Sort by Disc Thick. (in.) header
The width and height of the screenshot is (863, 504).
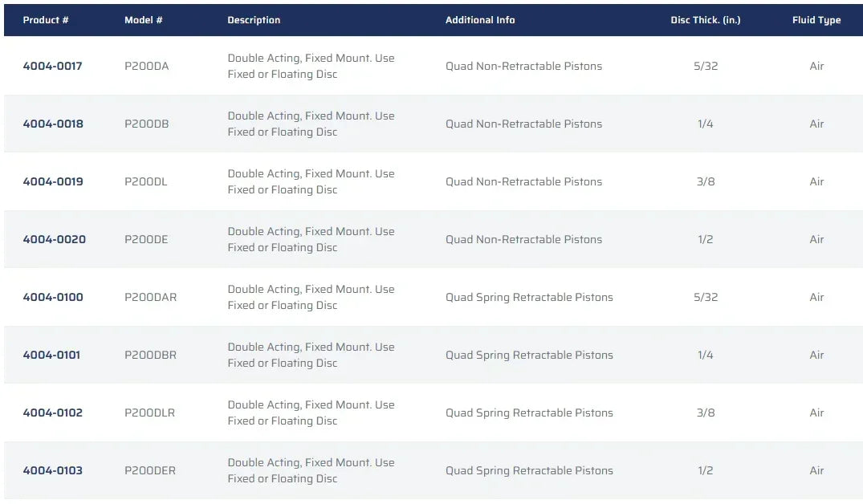tap(705, 20)
